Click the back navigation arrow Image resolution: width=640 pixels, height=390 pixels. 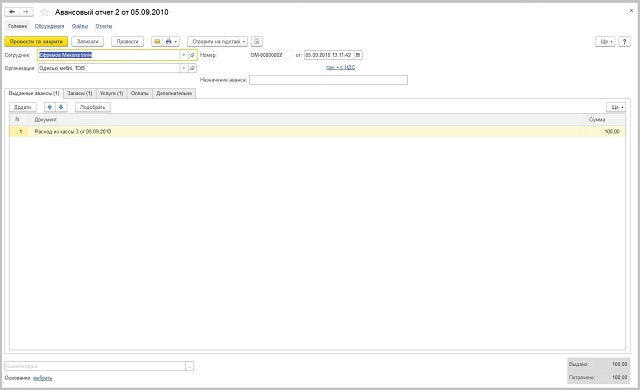12,12
